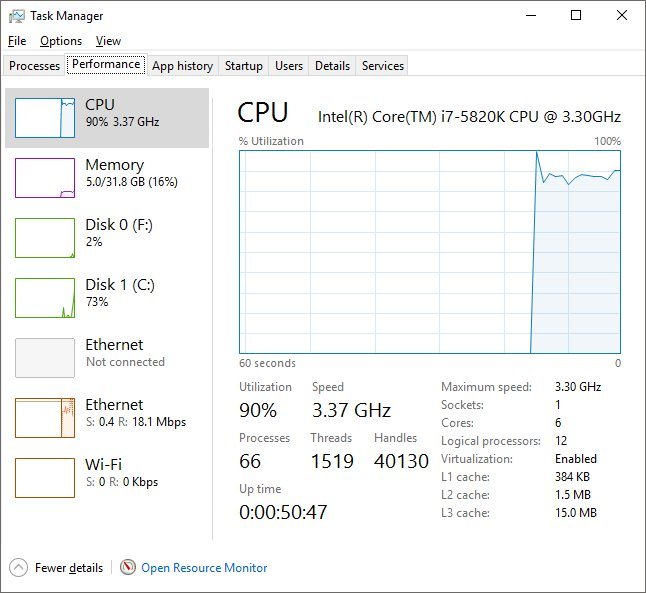Click the L3 cache 15.0 MB value
The width and height of the screenshot is (646, 593).
[576, 513]
